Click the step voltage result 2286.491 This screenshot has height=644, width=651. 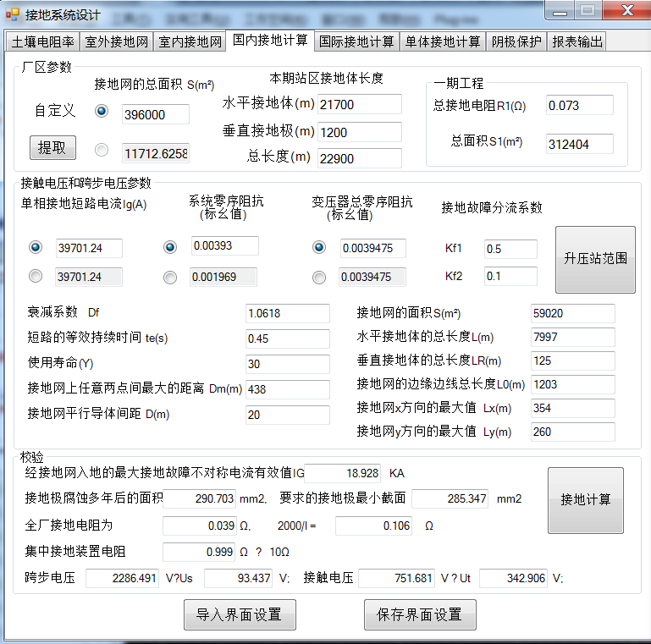click(122, 578)
